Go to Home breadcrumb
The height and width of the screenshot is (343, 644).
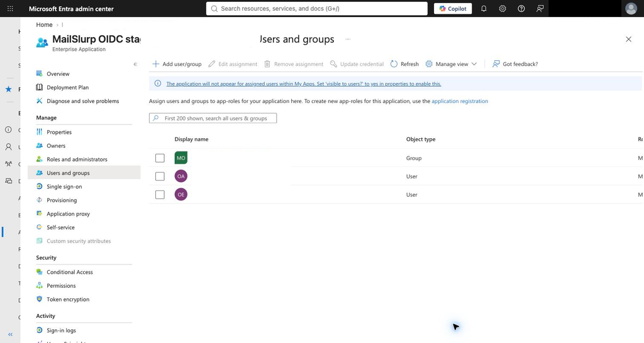coord(44,24)
